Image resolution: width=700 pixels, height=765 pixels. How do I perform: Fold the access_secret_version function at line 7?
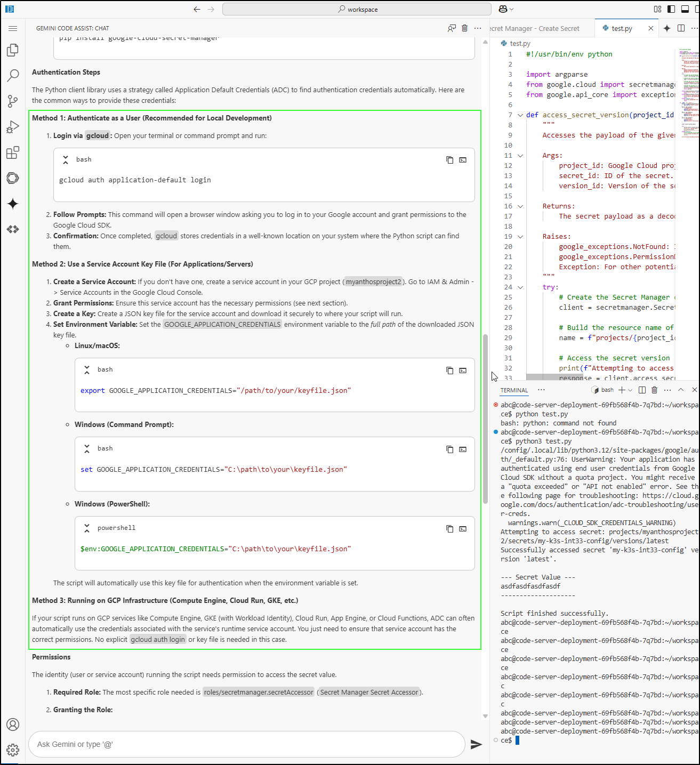(x=520, y=115)
